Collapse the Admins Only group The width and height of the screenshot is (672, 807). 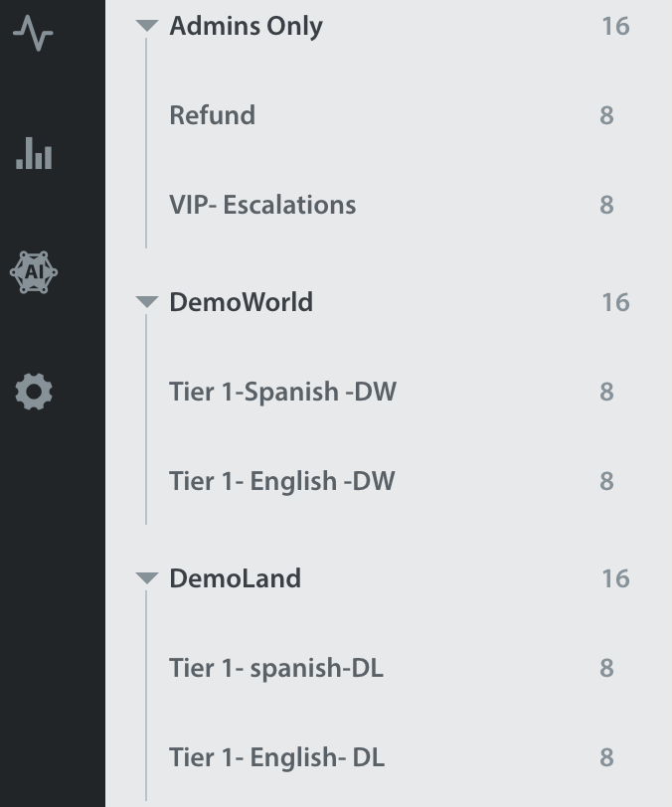tap(147, 26)
